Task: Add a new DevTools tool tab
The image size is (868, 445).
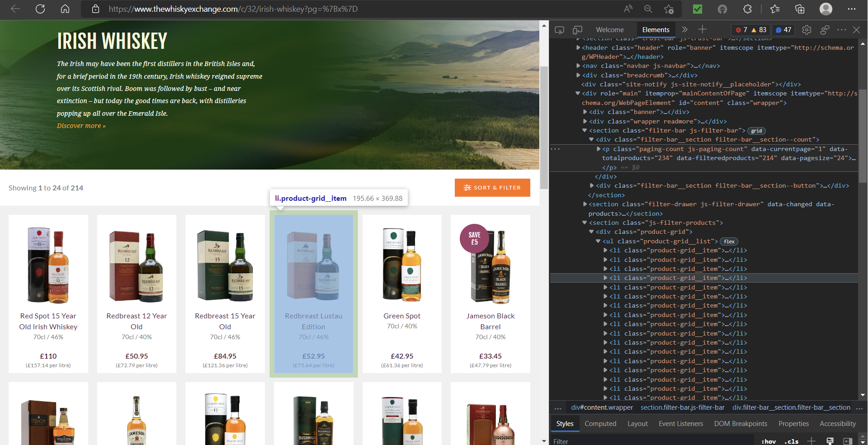Action: (x=702, y=29)
